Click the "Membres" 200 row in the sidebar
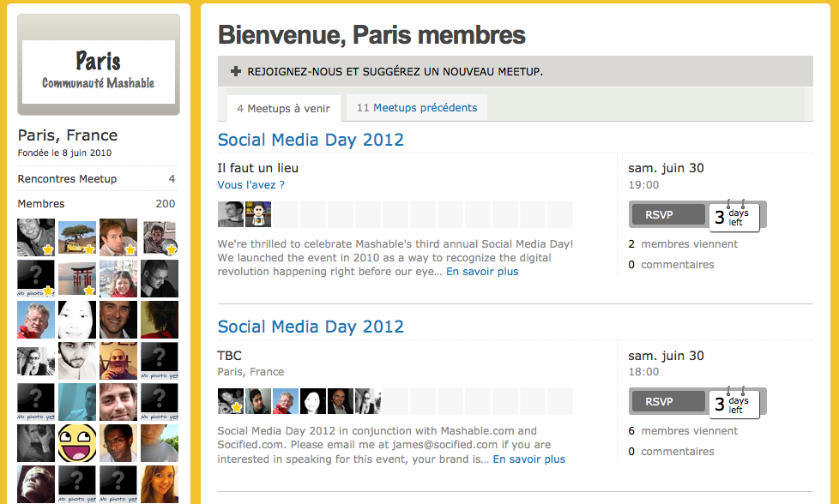Viewport: 839px width, 504px height. tap(97, 204)
